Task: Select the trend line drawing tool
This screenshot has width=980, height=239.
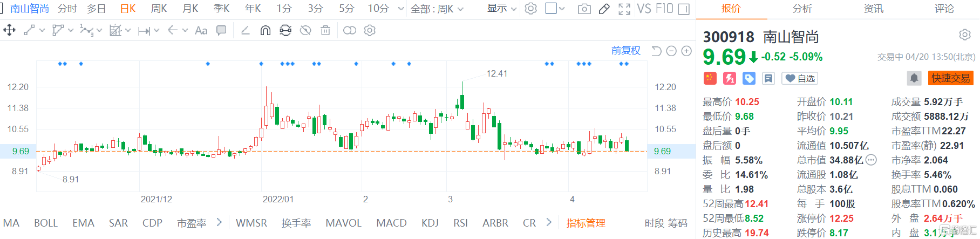Action: pyautogui.click(x=30, y=30)
